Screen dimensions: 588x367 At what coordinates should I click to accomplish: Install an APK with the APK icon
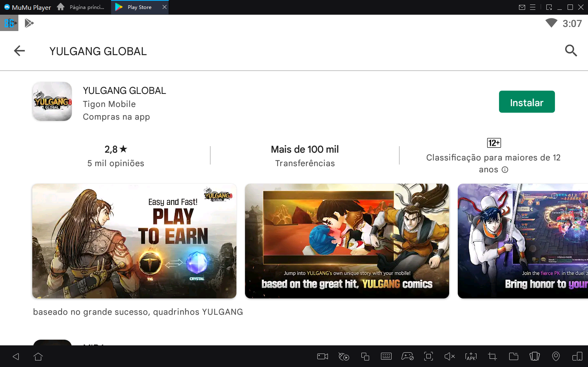click(471, 356)
